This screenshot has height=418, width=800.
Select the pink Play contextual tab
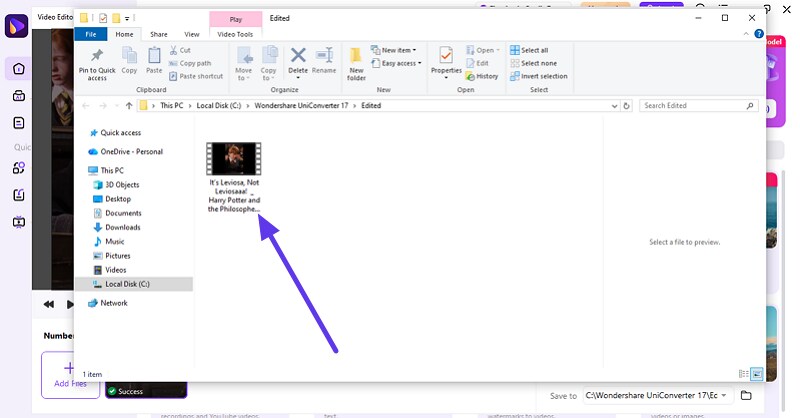pyautogui.click(x=236, y=19)
